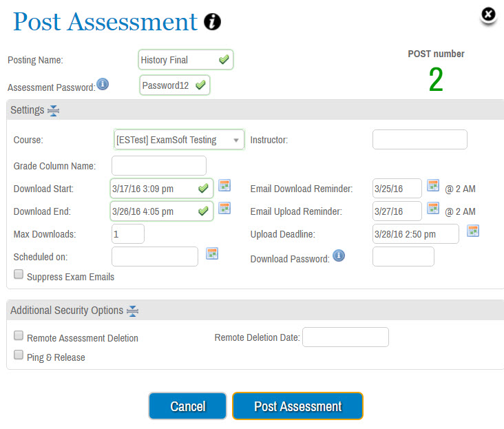Focus the Remote Deletion Date field
This screenshot has height=429, width=504.
click(346, 337)
